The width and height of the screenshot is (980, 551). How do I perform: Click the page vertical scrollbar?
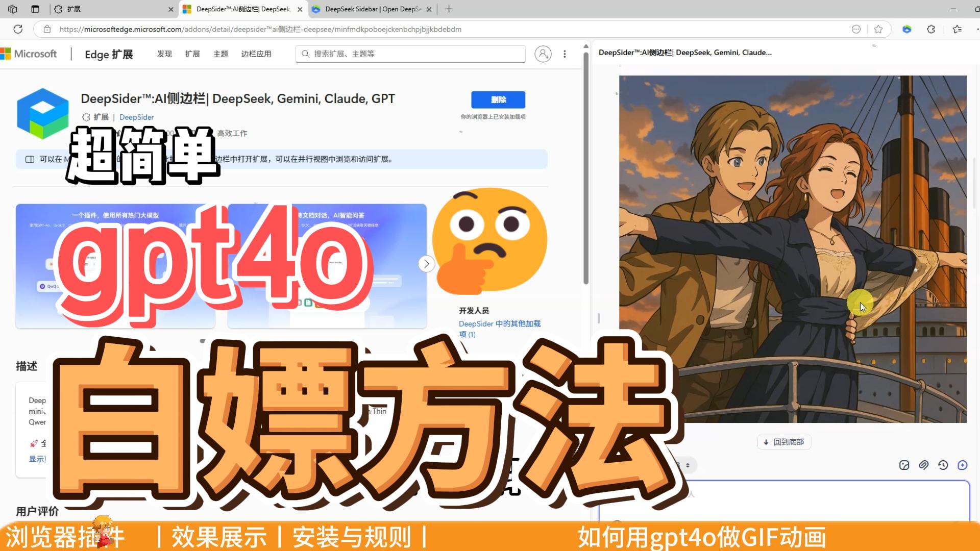point(586,168)
